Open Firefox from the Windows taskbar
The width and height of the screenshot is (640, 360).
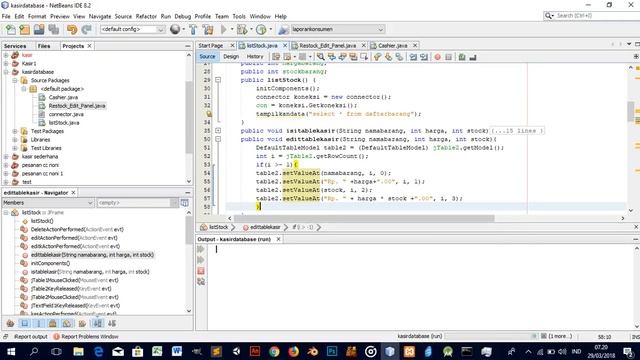coord(293,351)
